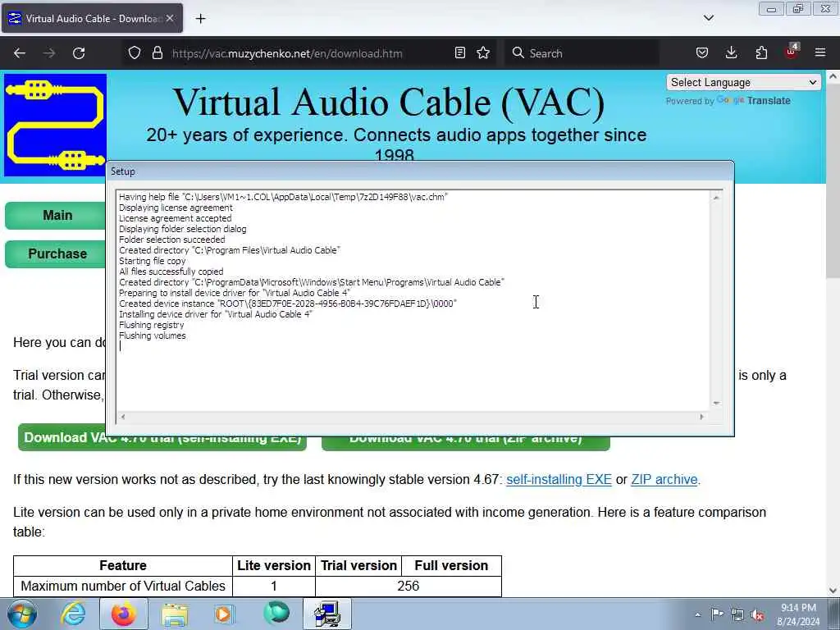Click the 'Lite version' table header
This screenshot has height=630, width=840.
coord(274,566)
